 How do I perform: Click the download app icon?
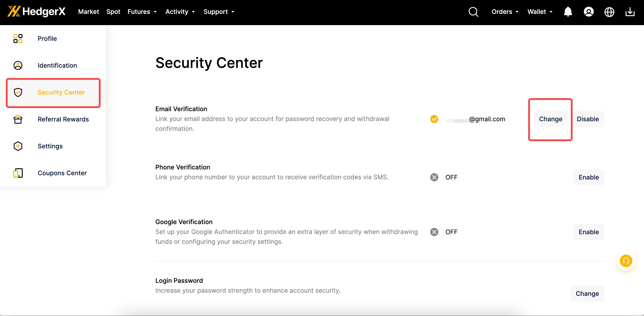click(x=630, y=12)
